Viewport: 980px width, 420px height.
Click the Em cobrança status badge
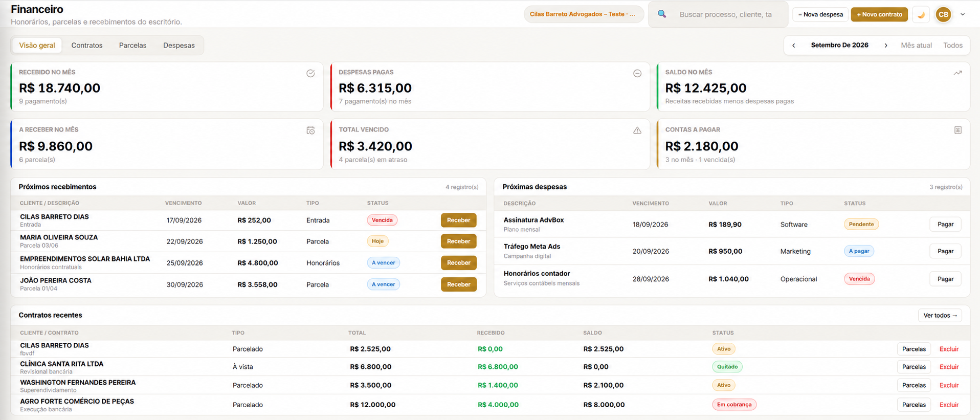tap(734, 405)
